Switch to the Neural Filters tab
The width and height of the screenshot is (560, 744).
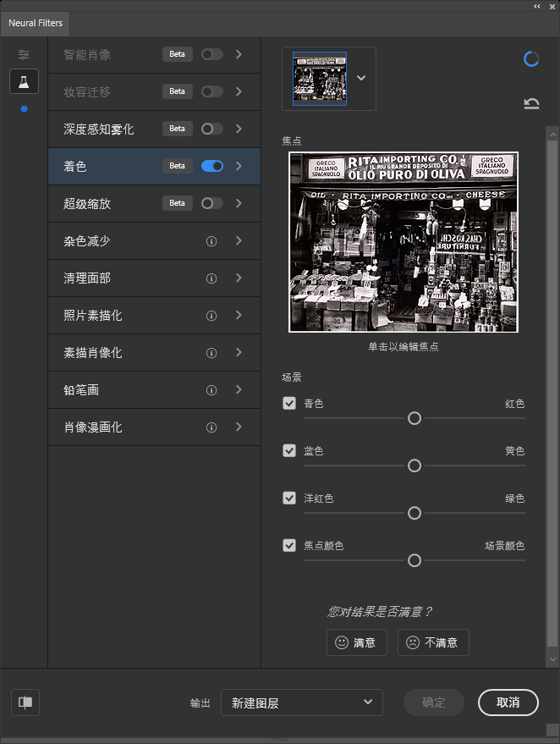(x=36, y=23)
